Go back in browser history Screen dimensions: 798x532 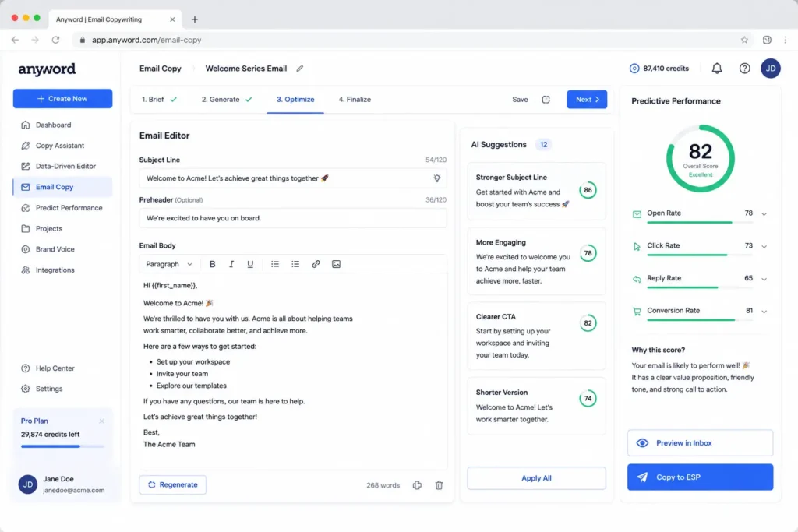(16, 40)
